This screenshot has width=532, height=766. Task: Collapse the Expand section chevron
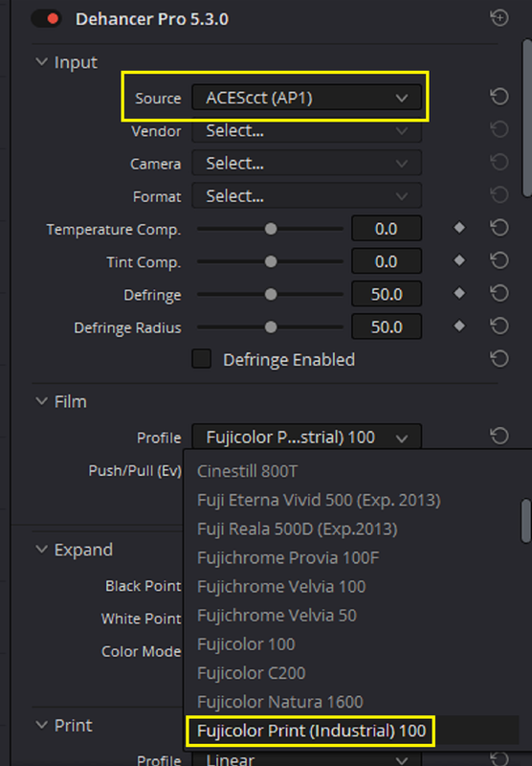(42, 550)
